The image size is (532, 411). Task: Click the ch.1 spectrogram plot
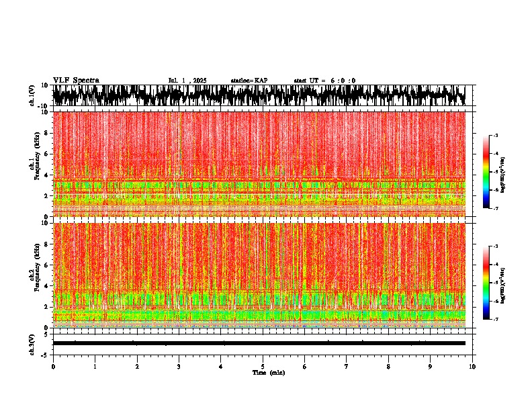click(259, 164)
